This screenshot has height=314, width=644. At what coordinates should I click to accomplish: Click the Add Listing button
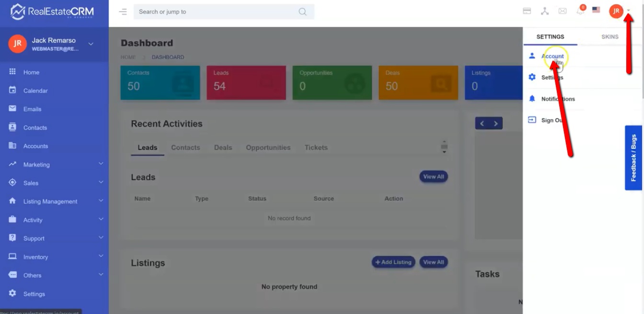click(393, 262)
